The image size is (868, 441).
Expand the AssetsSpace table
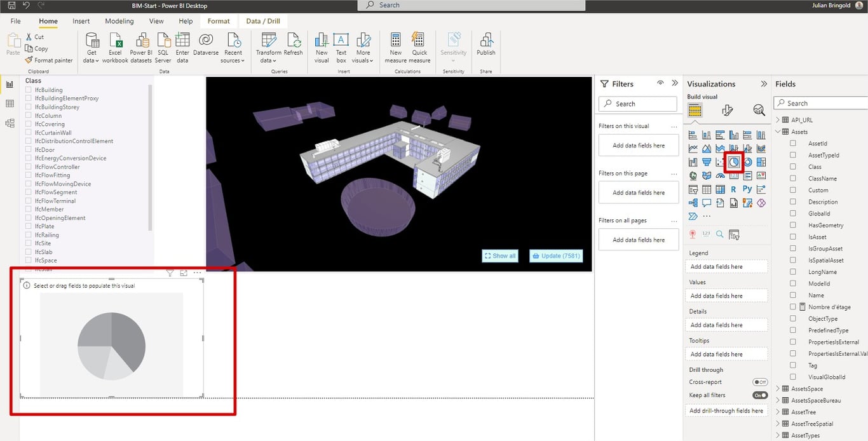(778, 388)
